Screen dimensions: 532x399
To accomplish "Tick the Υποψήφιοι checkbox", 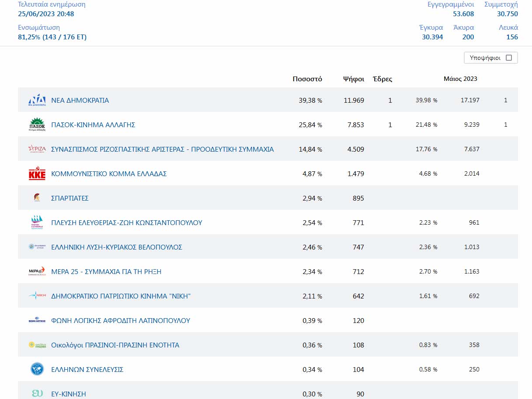I will (x=508, y=58).
